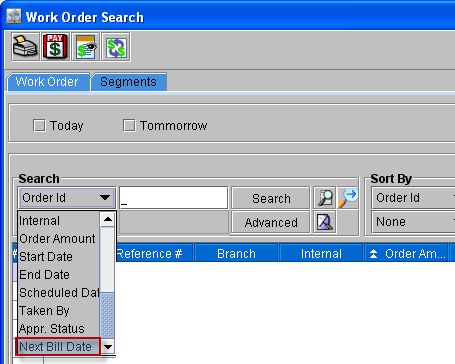The width and height of the screenshot is (455, 364).
Task: Select Start Date from the list
Action: click(x=59, y=257)
